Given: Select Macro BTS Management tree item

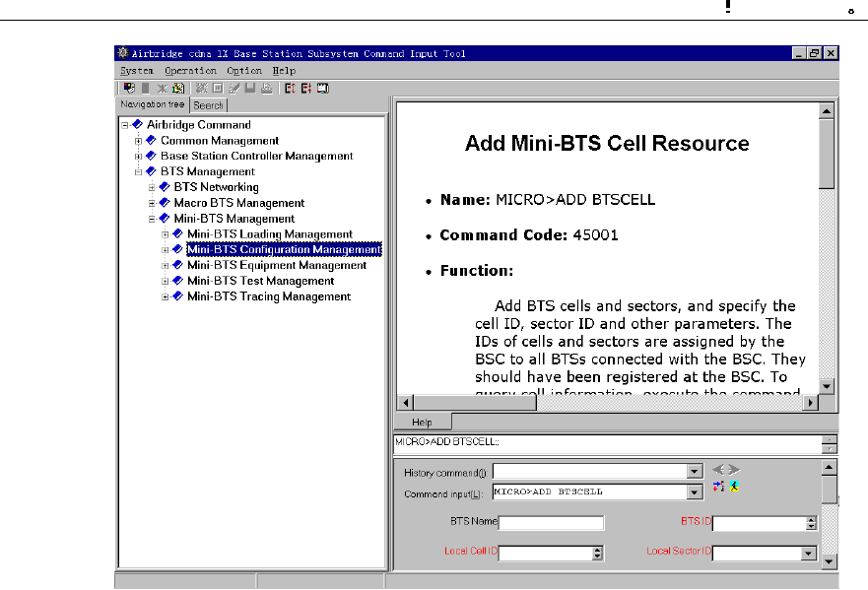Looking at the screenshot, I should [239, 203].
